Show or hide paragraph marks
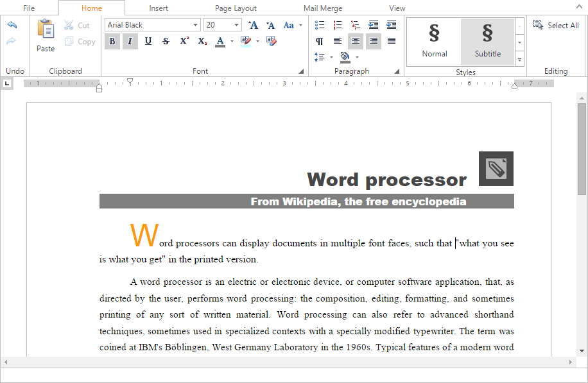This screenshot has height=383, width=588. point(319,41)
